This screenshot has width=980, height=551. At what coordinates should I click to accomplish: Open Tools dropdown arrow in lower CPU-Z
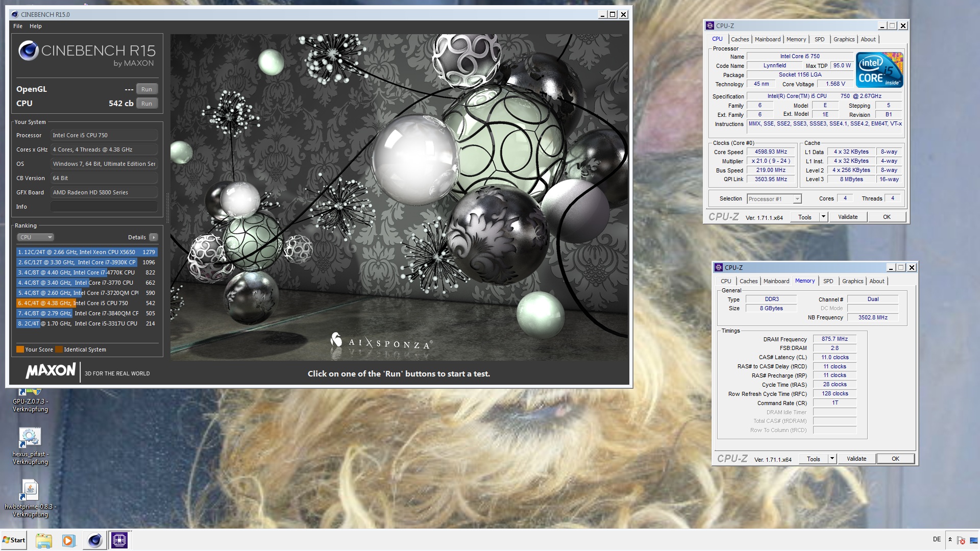[x=832, y=459]
